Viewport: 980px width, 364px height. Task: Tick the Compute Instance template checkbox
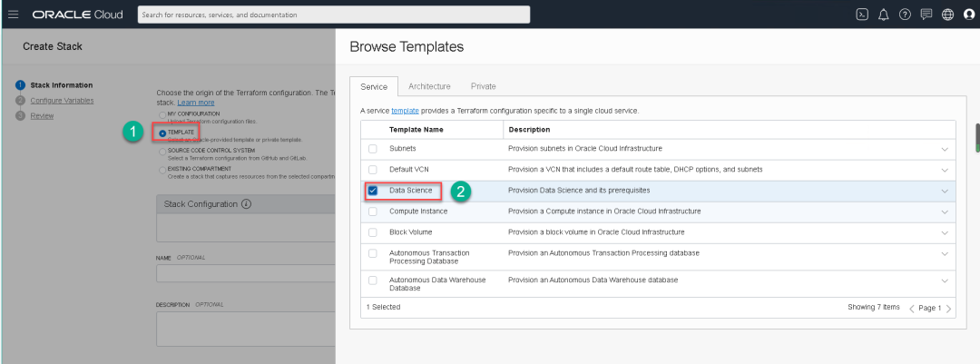tap(372, 212)
